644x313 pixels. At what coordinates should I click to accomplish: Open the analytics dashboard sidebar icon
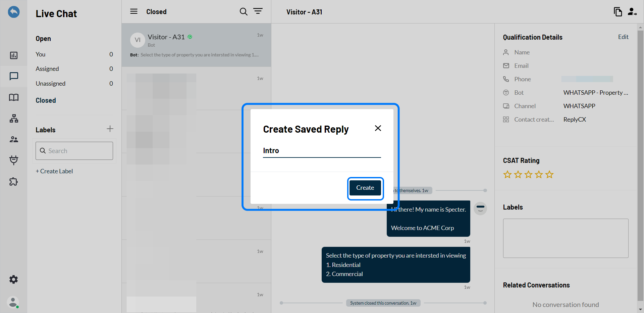click(14, 55)
